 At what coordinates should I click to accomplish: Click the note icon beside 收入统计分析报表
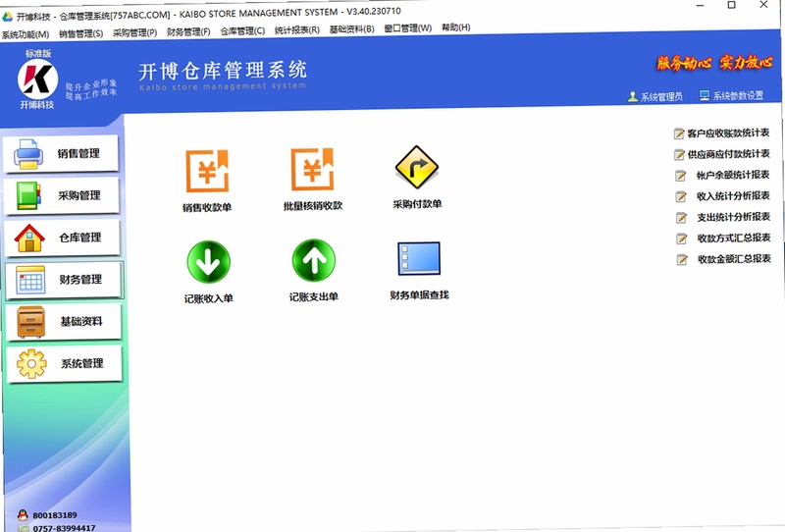(681, 197)
